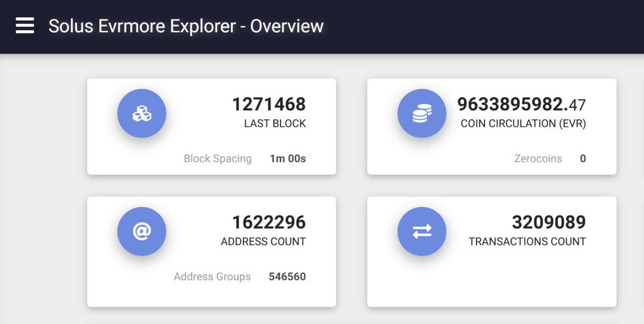Click the Coin Circulation (EVR) label
This screenshot has width=644, height=324.
(523, 123)
